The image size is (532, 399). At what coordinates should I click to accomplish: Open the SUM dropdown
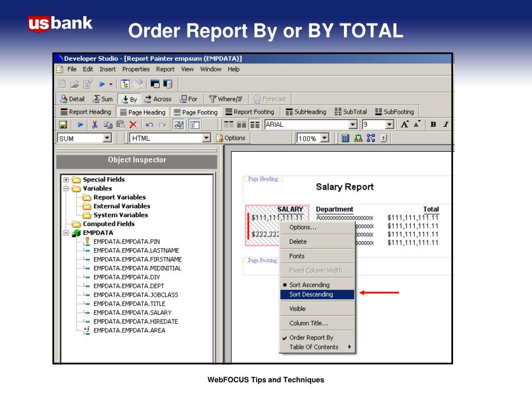tap(107, 138)
